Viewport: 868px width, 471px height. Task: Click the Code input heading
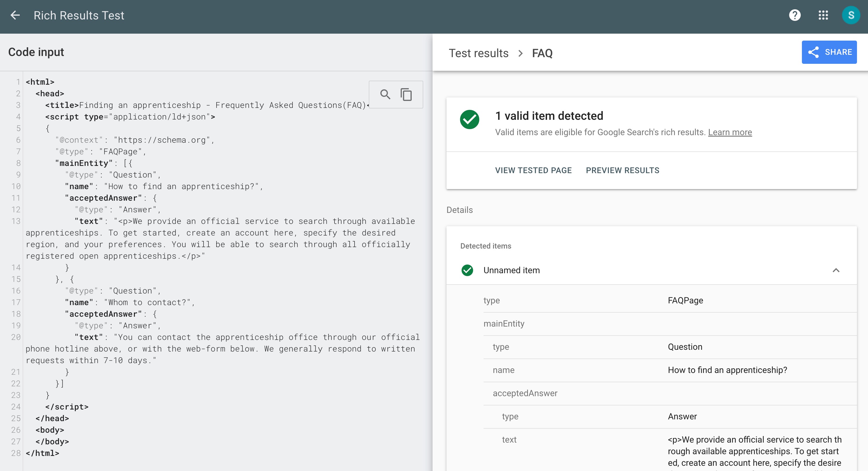coord(36,52)
